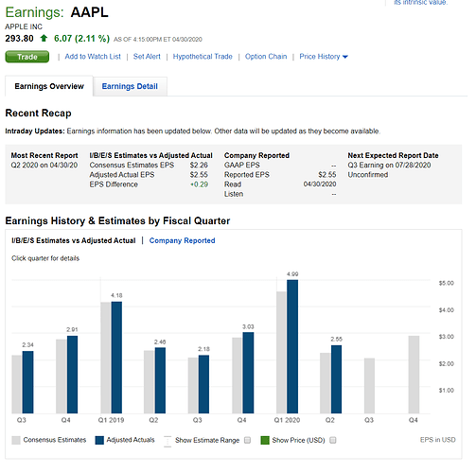Select the Q1 2019 actual bar 4.18

(116, 358)
